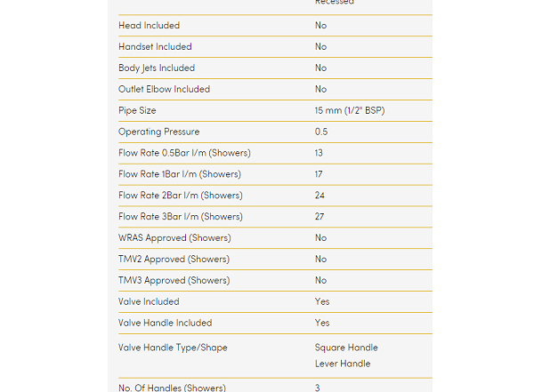Select the Square Handle value text
This screenshot has height=392, width=534.
pyautogui.click(x=346, y=348)
